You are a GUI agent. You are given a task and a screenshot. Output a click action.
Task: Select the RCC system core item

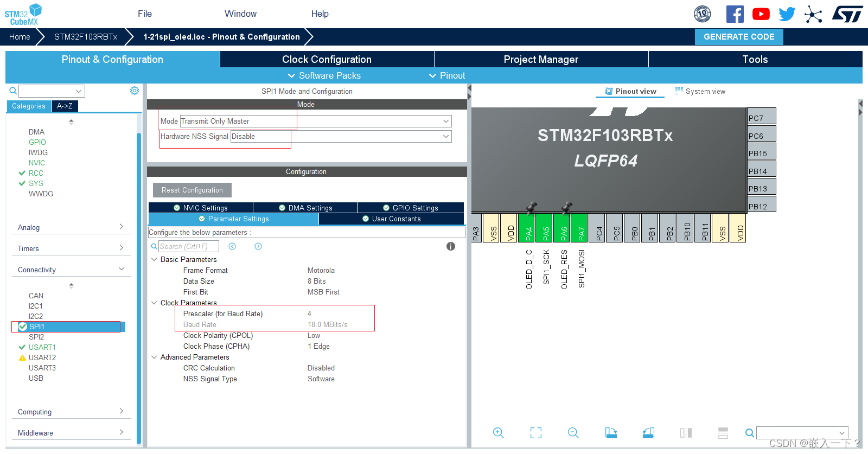pos(36,173)
